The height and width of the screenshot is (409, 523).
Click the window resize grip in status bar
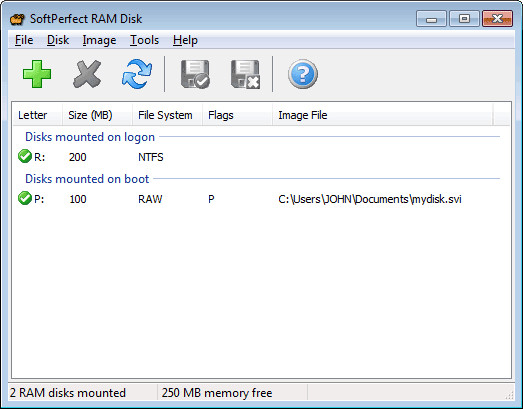(509, 395)
